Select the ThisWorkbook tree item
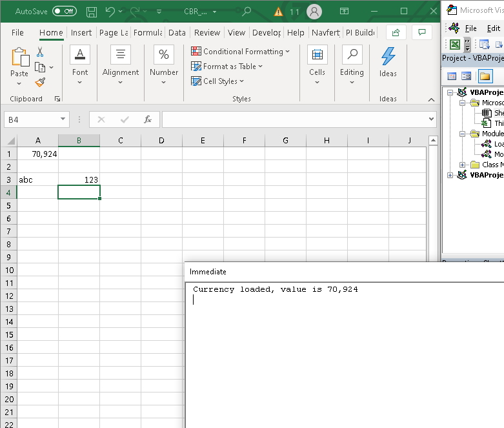Image resolution: width=504 pixels, height=428 pixels. [493, 123]
